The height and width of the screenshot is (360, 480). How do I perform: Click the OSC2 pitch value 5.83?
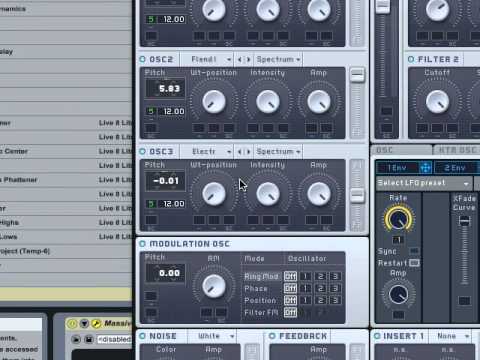pyautogui.click(x=165, y=89)
